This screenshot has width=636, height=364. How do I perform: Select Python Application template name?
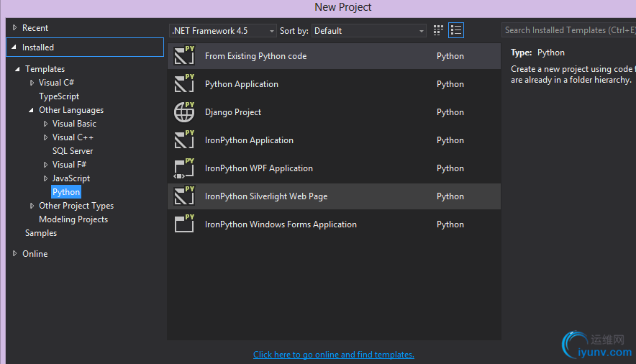point(242,84)
